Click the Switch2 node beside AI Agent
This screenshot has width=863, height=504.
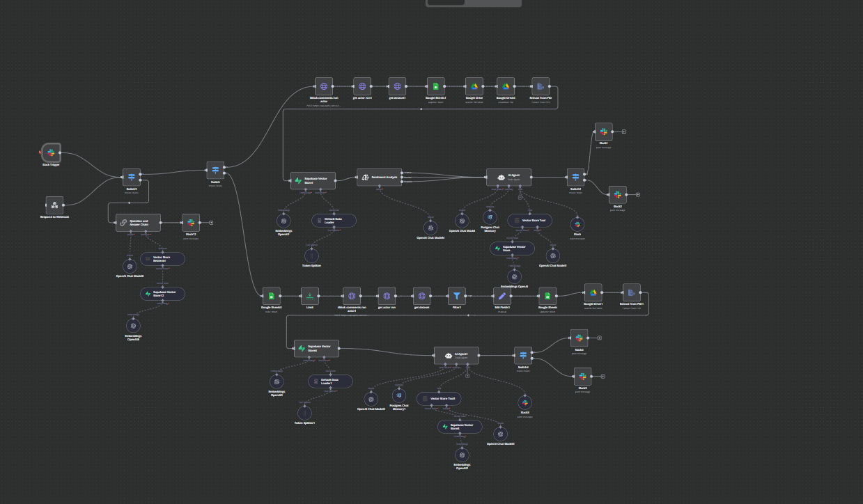point(575,178)
